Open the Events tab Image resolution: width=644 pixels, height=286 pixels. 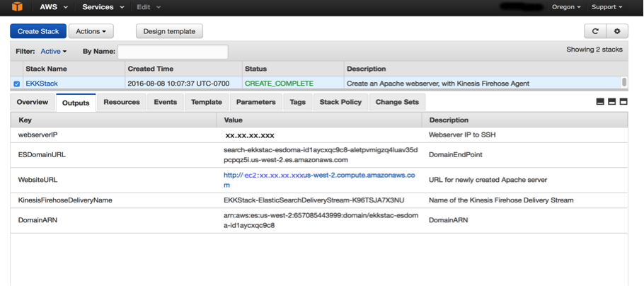pos(166,102)
